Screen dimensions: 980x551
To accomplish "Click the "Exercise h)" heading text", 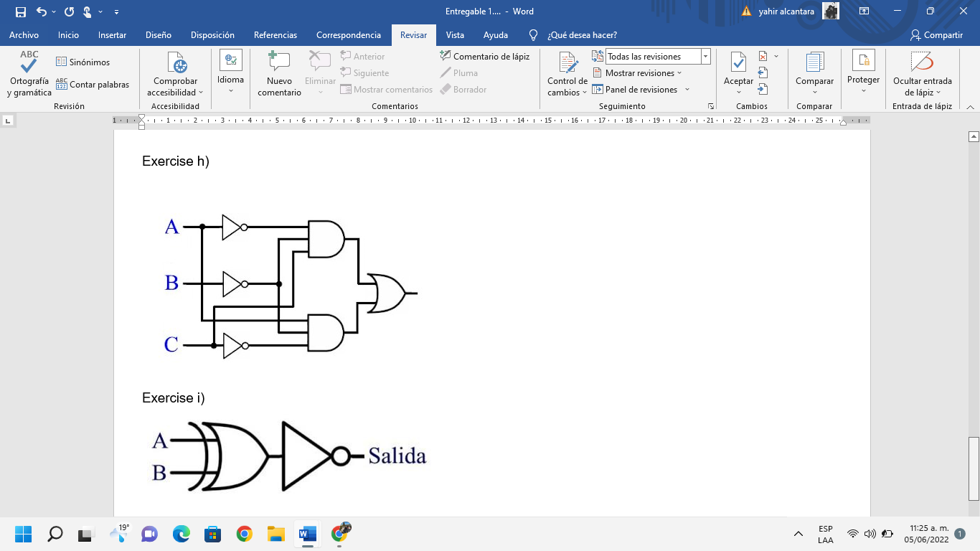I will coord(176,161).
